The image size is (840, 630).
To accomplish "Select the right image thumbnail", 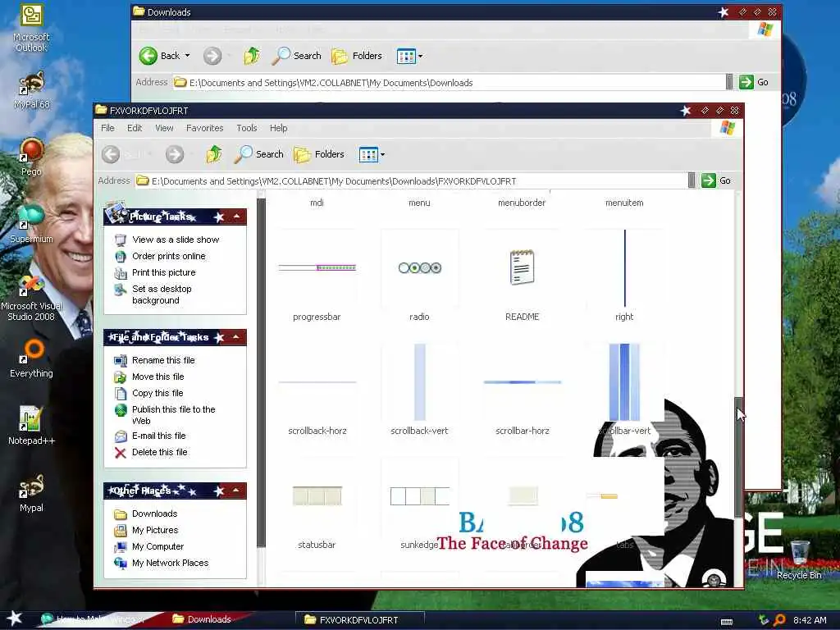I will tap(624, 268).
